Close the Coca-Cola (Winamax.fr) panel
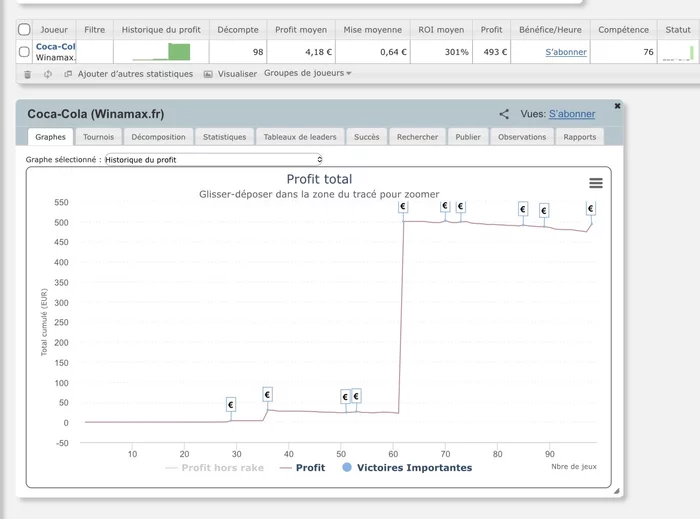The height and width of the screenshot is (519, 700). pos(617,106)
